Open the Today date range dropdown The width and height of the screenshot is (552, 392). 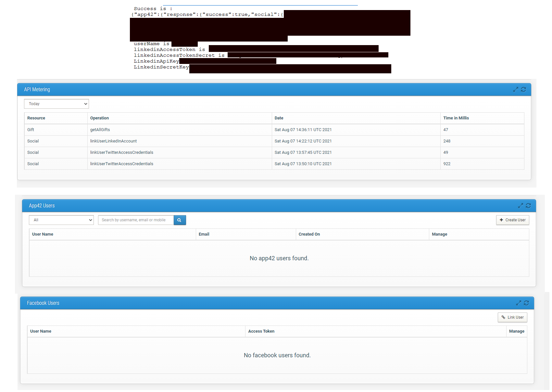(x=56, y=104)
